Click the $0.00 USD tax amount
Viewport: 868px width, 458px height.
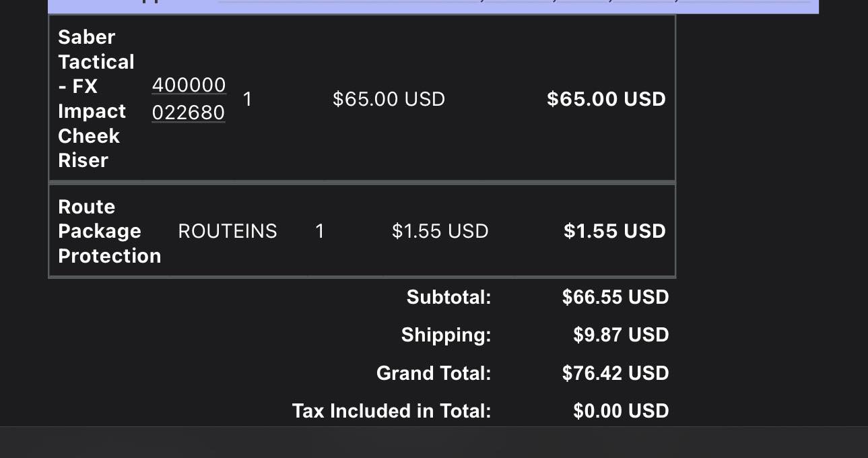[x=621, y=411]
